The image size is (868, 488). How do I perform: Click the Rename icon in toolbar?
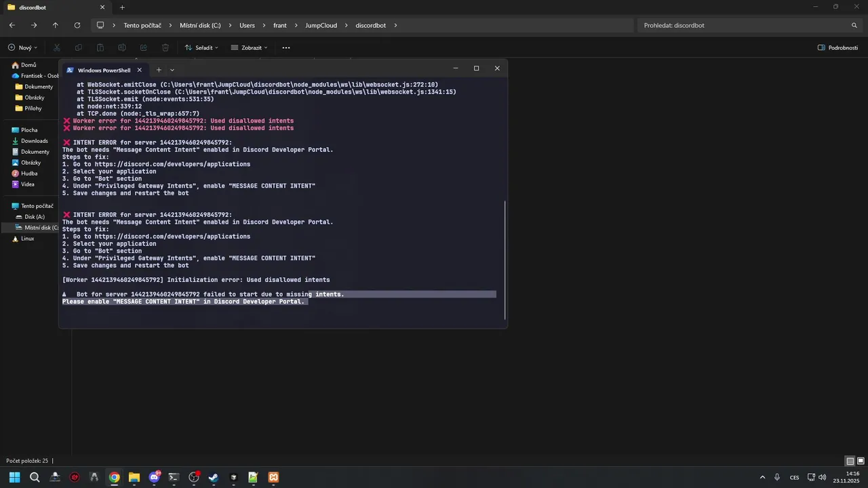[122, 47]
